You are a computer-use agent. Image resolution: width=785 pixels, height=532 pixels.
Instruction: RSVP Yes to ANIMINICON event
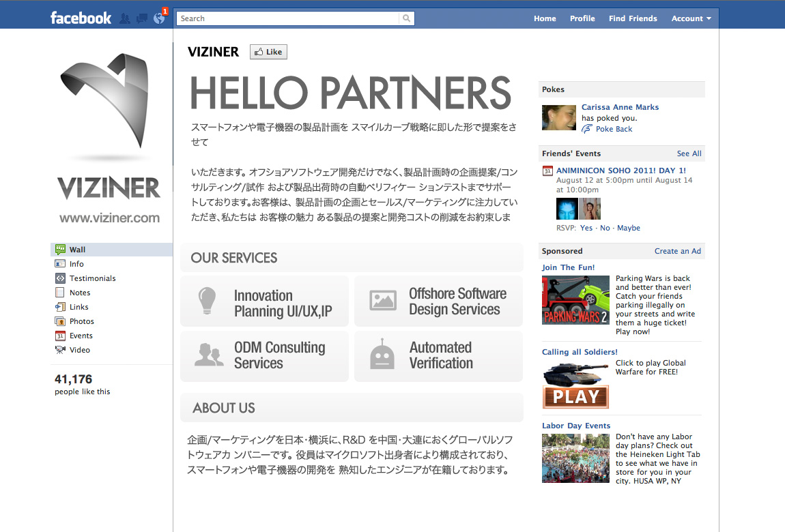coord(586,228)
